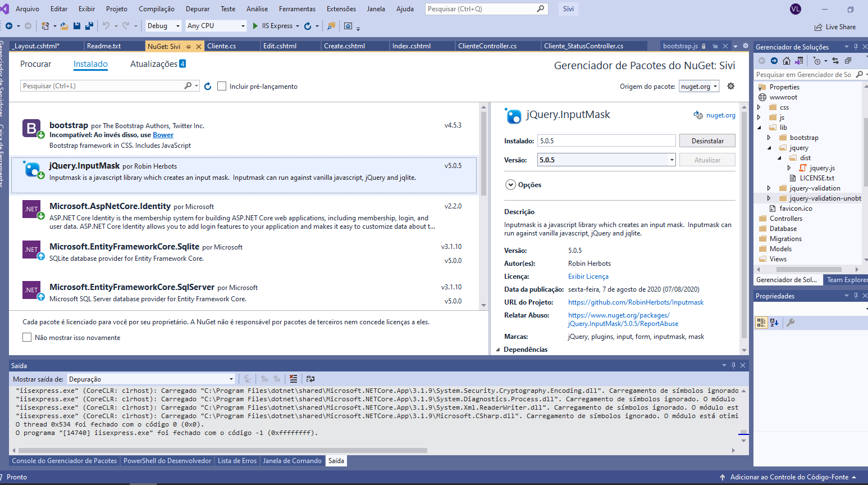Expand the Opções section

(x=510, y=185)
